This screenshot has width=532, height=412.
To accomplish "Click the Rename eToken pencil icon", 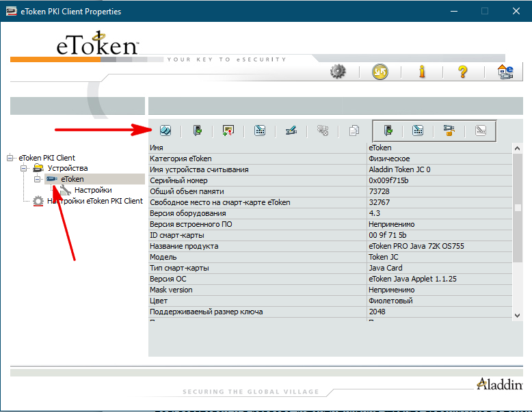I will (291, 131).
